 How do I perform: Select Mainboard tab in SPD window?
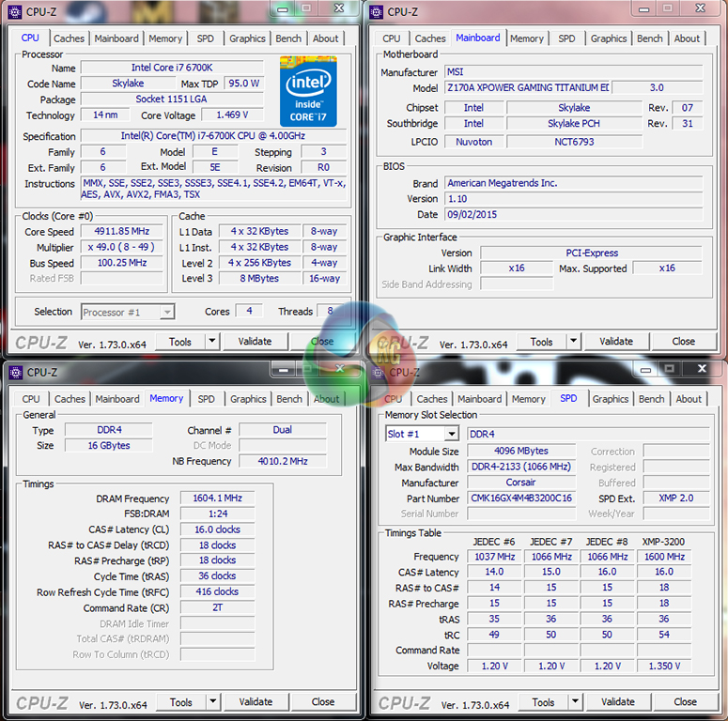click(x=479, y=399)
